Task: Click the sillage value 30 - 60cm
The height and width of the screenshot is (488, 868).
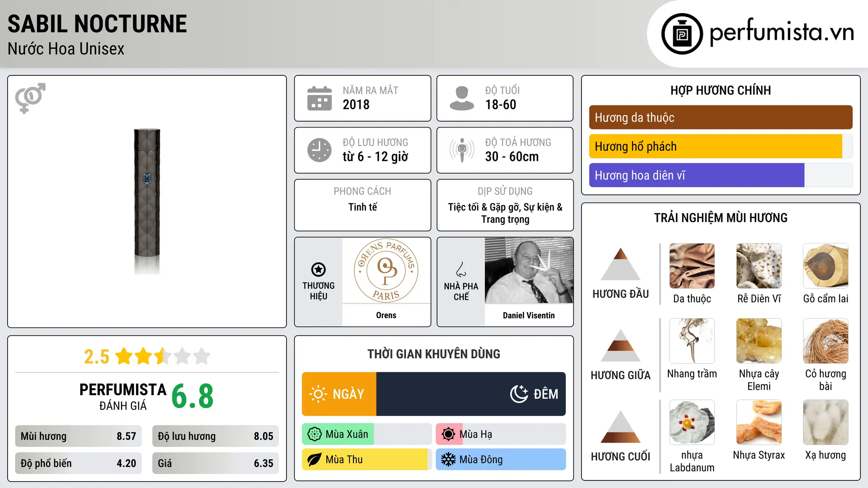Action: point(512,157)
